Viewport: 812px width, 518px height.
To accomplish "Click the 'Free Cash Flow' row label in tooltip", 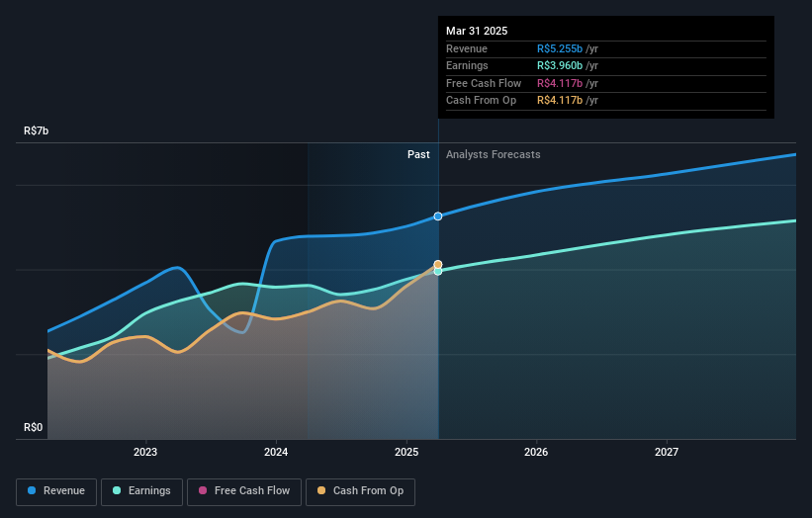I will (484, 83).
